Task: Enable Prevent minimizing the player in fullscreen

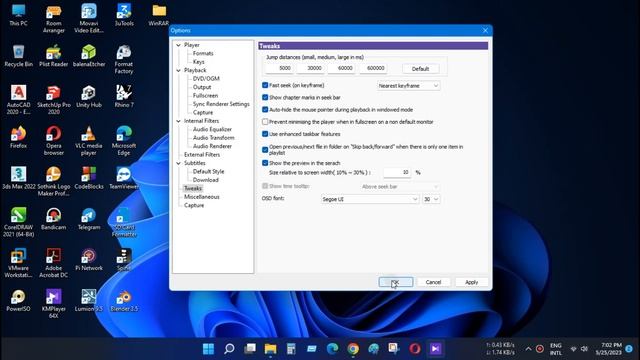Action: [x=265, y=122]
